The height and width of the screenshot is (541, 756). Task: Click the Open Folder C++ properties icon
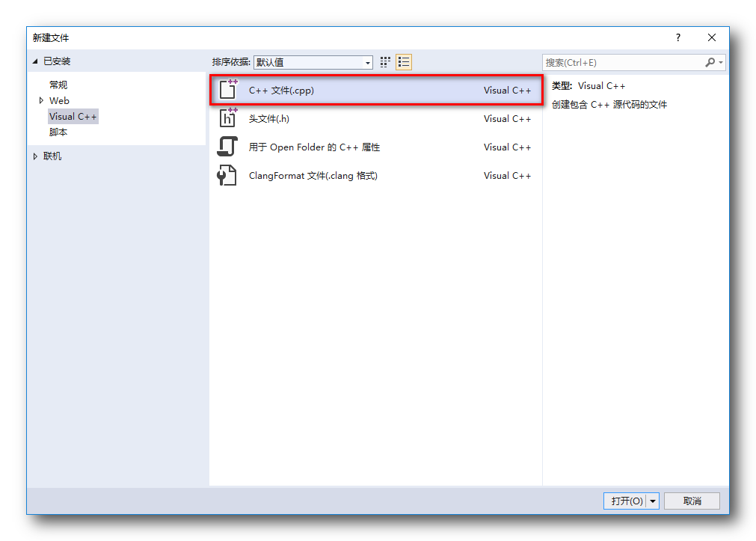click(227, 147)
